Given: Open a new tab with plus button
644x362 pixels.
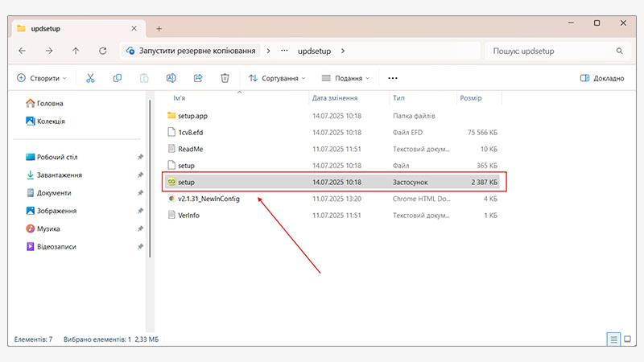Looking at the screenshot, I should click(x=159, y=28).
